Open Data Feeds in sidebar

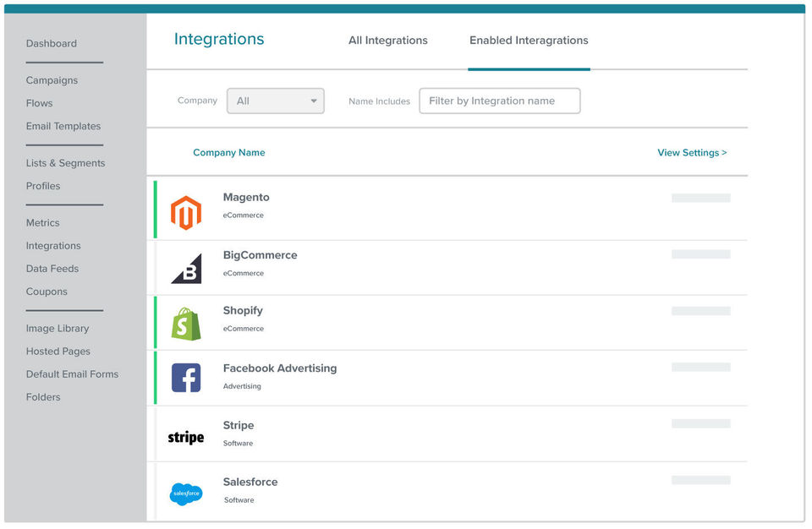point(52,269)
